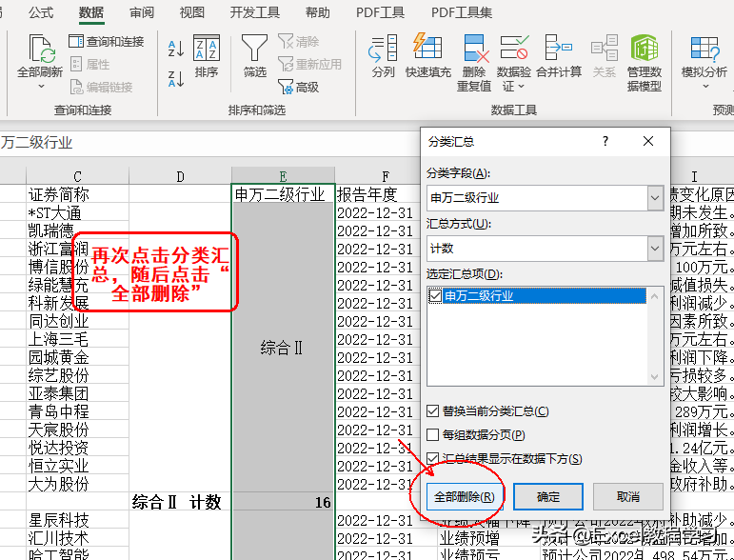Click the Refresh All (全部刷新) icon

pyautogui.click(x=42, y=49)
